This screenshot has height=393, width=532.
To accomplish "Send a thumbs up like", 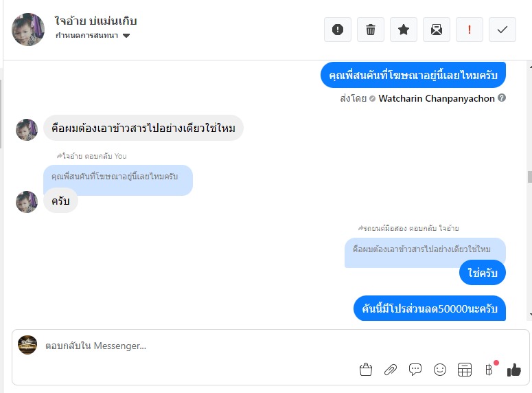I will (x=514, y=370).
